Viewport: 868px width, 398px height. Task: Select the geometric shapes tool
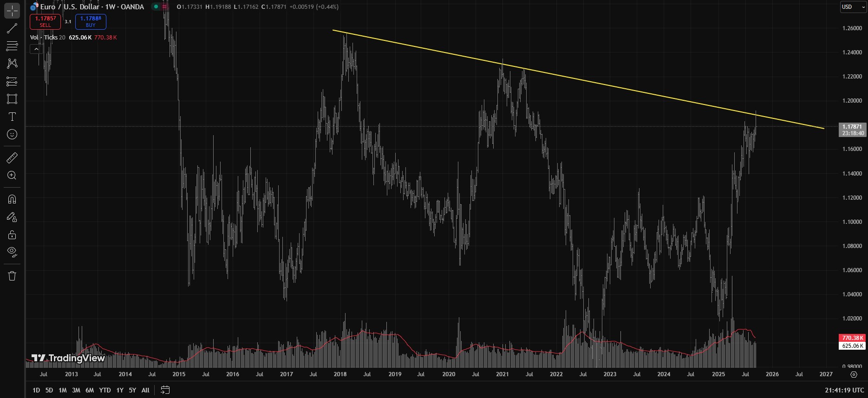pos(12,98)
